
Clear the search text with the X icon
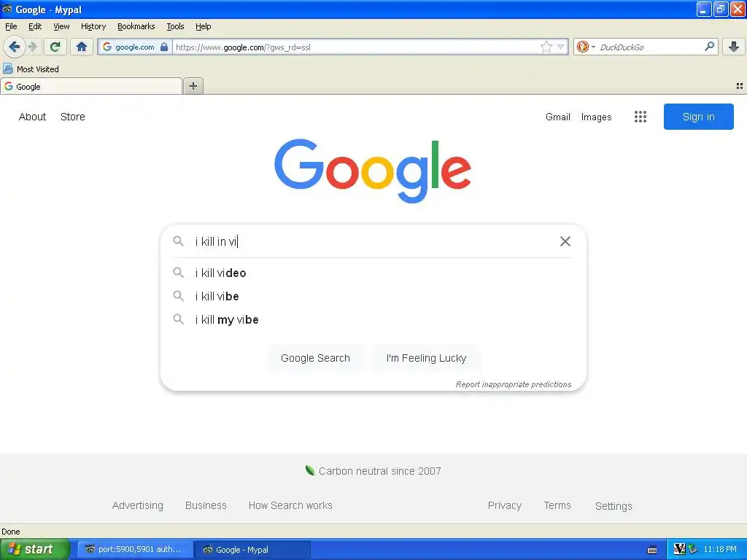point(565,241)
